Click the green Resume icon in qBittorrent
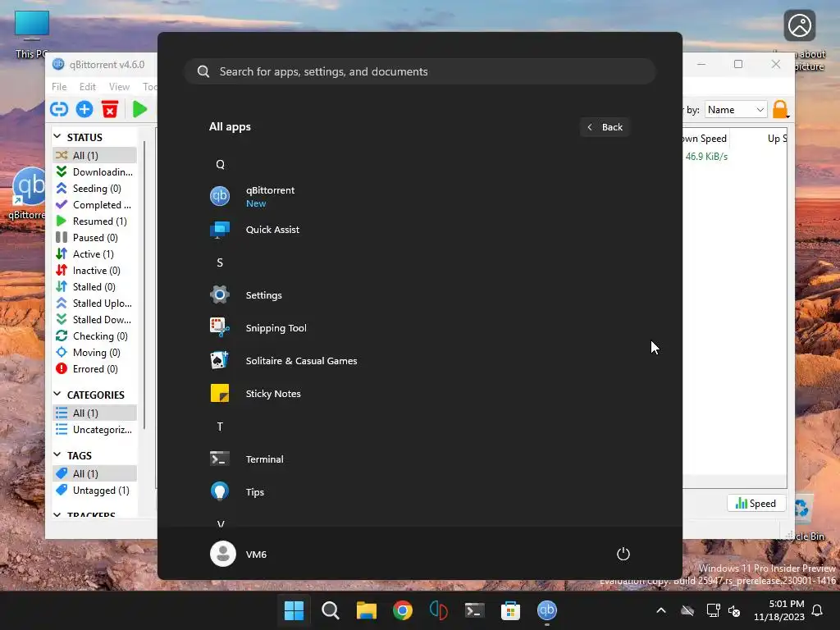Image resolution: width=840 pixels, height=630 pixels. click(139, 109)
